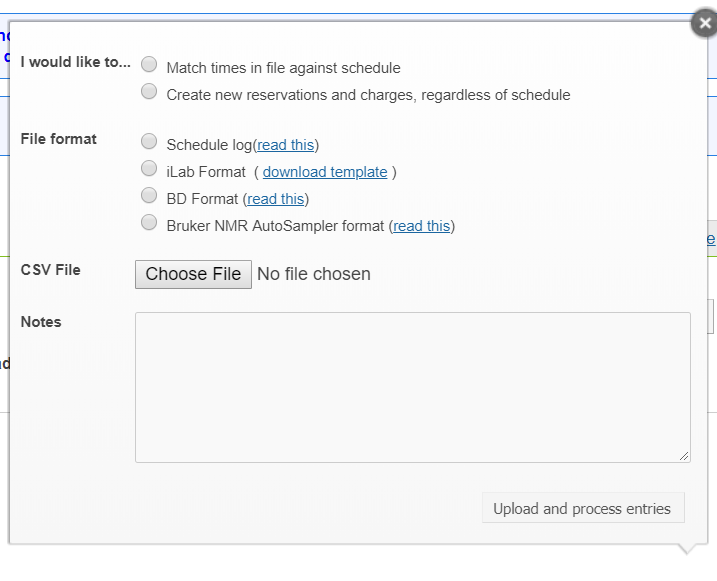The width and height of the screenshot is (717, 581).
Task: Click the 'No file chosen' text
Action: 314,274
